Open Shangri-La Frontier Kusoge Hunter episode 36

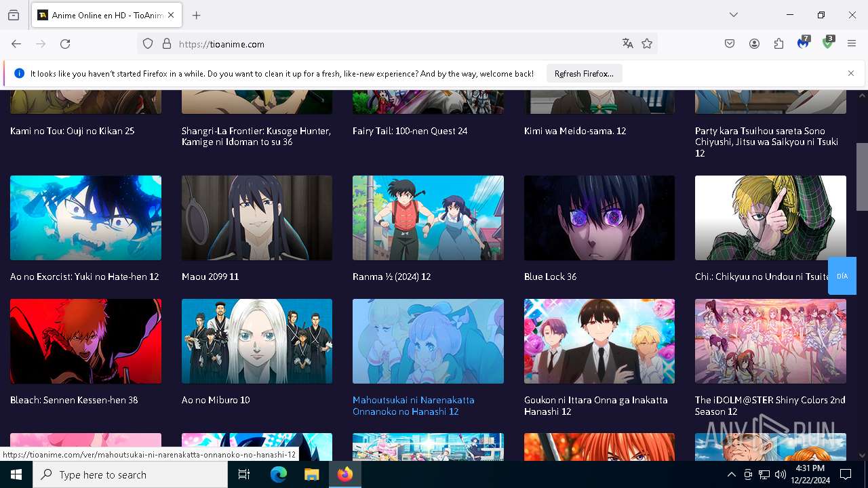pos(256,136)
